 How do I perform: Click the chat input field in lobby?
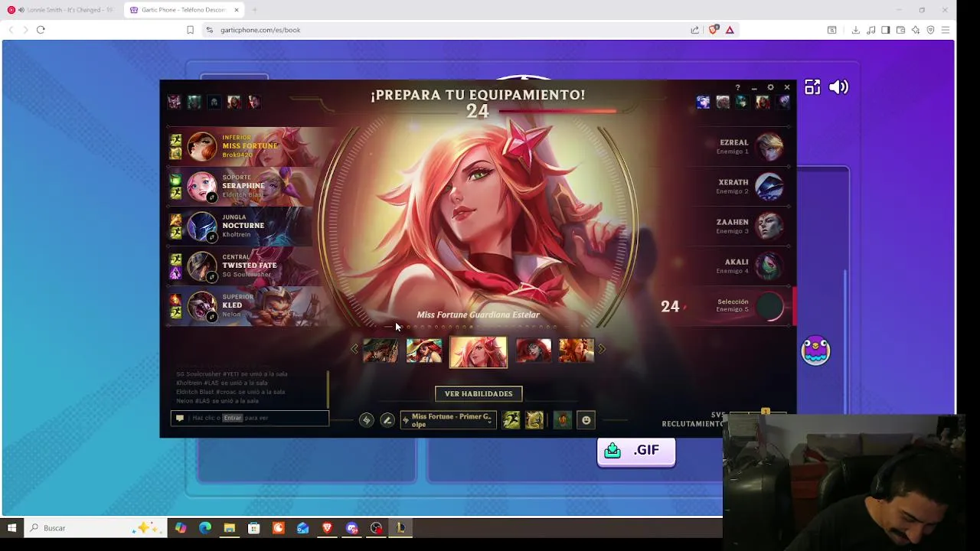pyautogui.click(x=250, y=418)
